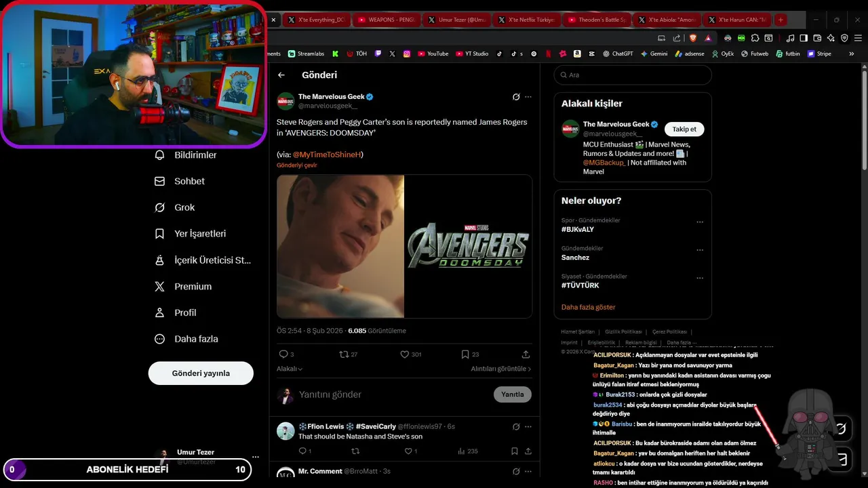
Task: Open Stripe bookmark
Action: [x=819, y=54]
